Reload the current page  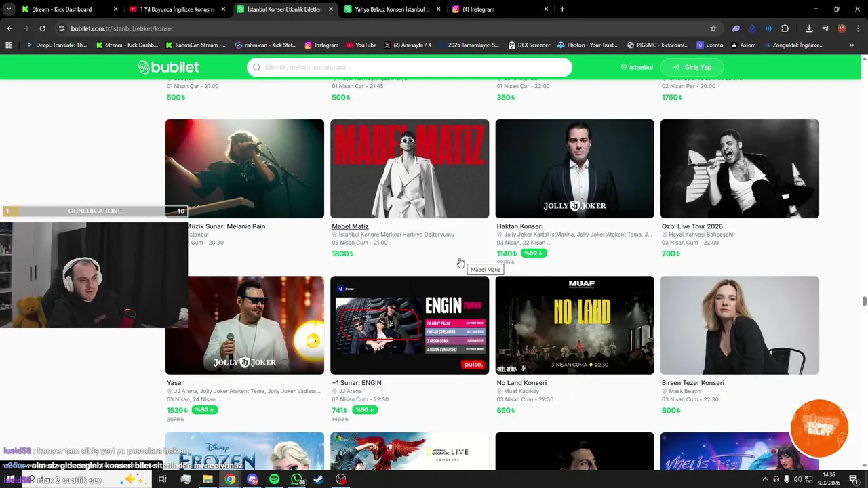tap(42, 28)
